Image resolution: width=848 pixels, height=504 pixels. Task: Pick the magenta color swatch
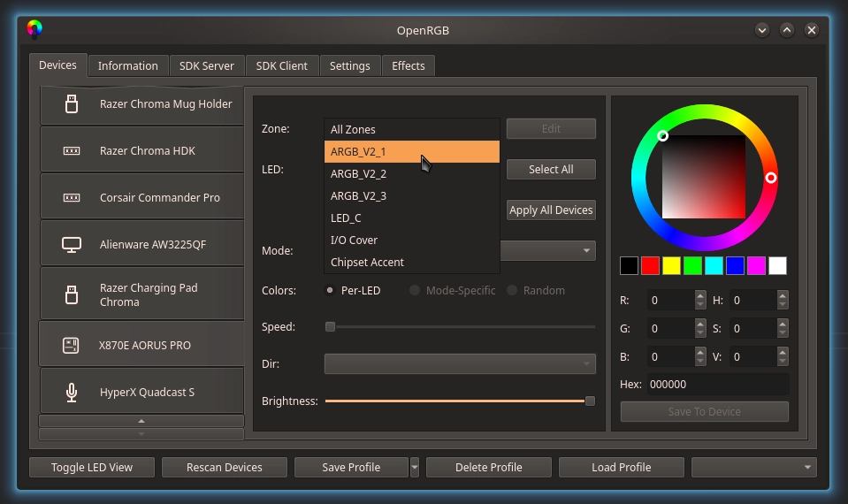tap(757, 265)
